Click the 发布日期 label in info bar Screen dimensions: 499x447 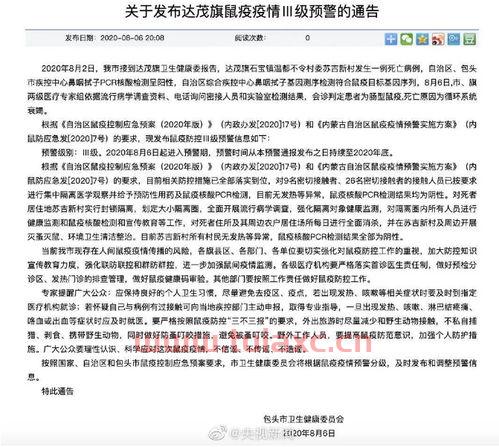tap(79, 38)
